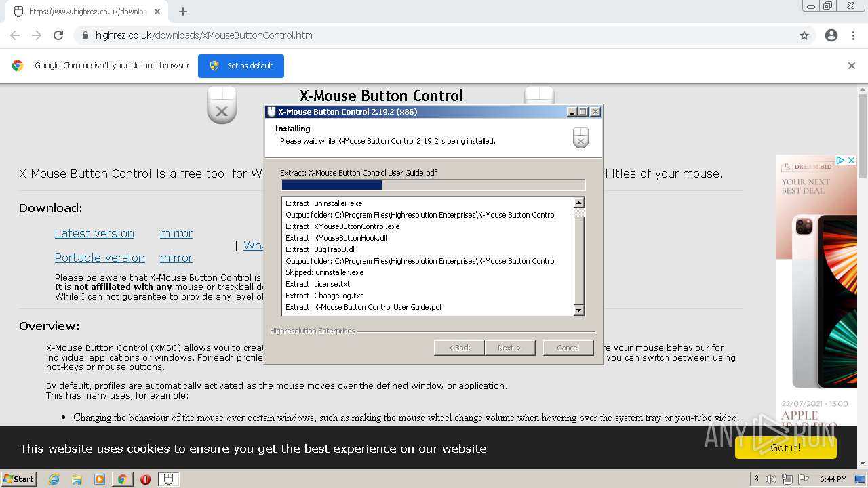Open the volume control in the system tray
Screen dimensions: 868x488
point(770,479)
